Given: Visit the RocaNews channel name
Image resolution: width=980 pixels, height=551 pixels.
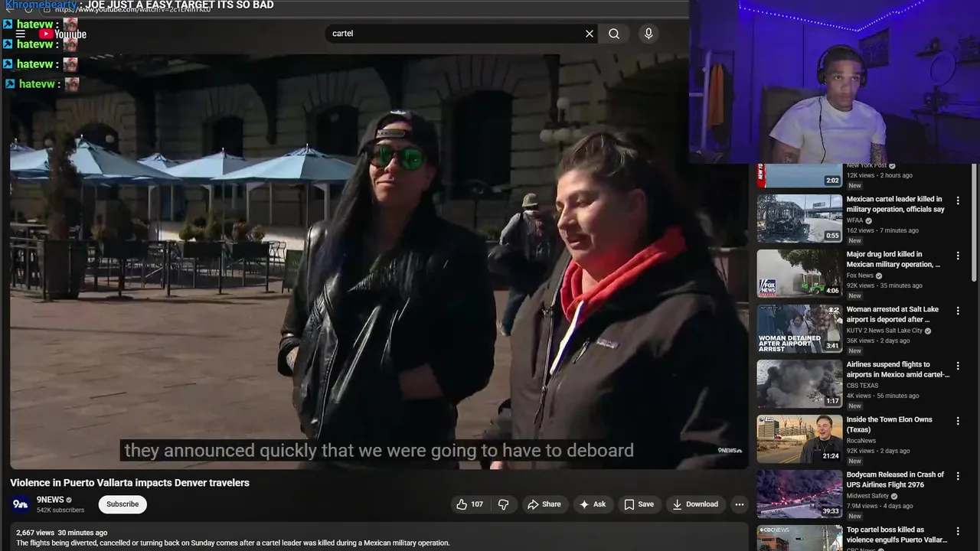Looking at the screenshot, I should tap(861, 441).
